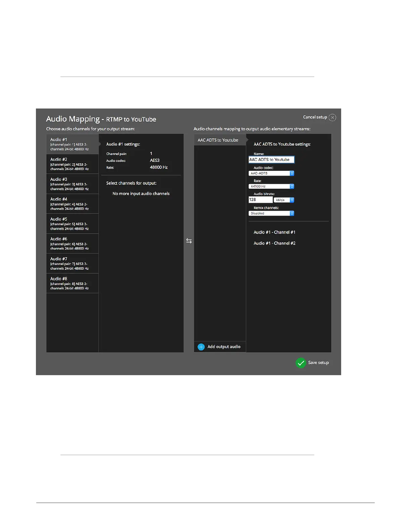Click the green Save setup checkmark
The image size is (411, 532).
click(x=301, y=363)
